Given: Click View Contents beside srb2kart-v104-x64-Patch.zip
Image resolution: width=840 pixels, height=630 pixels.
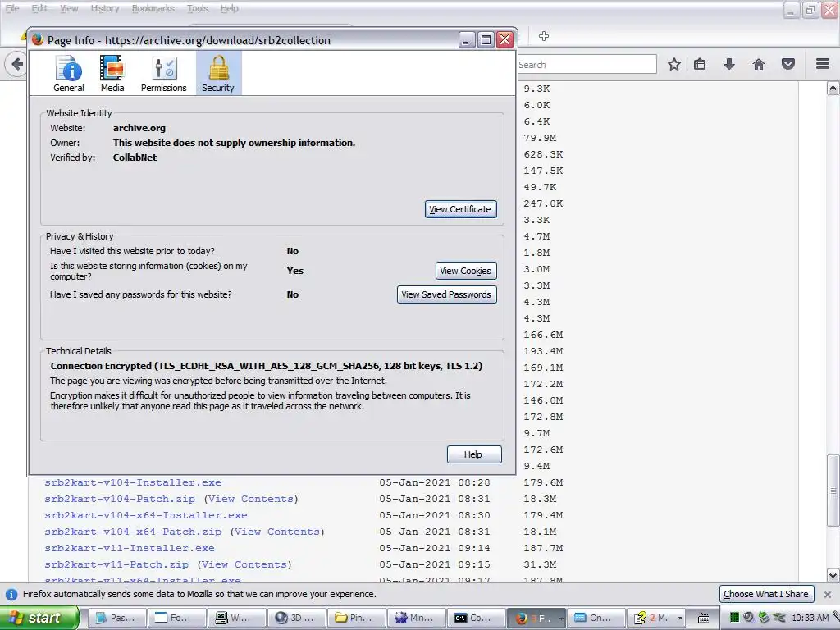Looking at the screenshot, I should click(x=277, y=532).
